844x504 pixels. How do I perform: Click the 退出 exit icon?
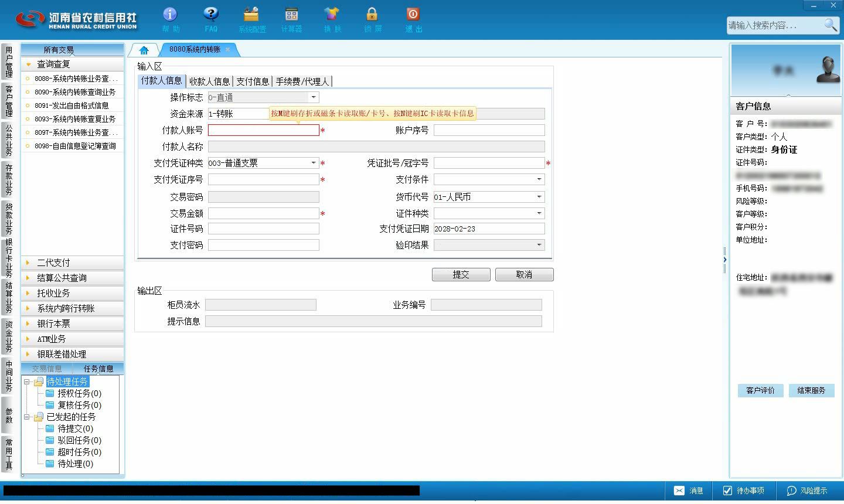click(x=413, y=19)
